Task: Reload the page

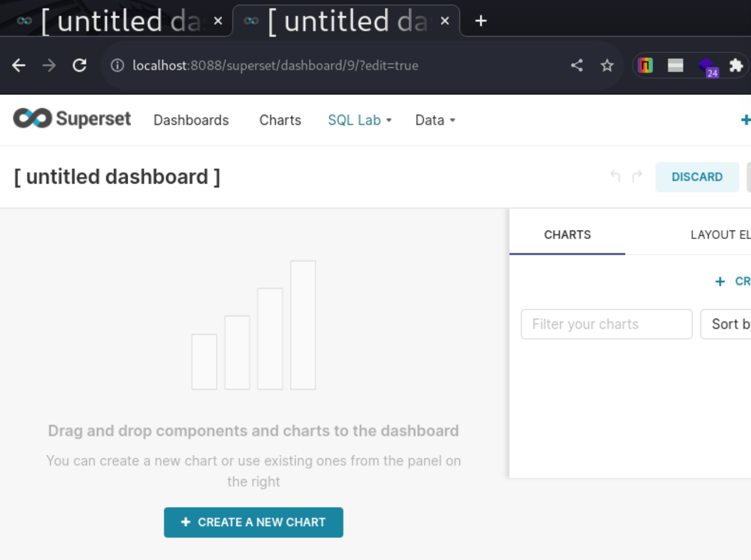Action: coord(80,66)
